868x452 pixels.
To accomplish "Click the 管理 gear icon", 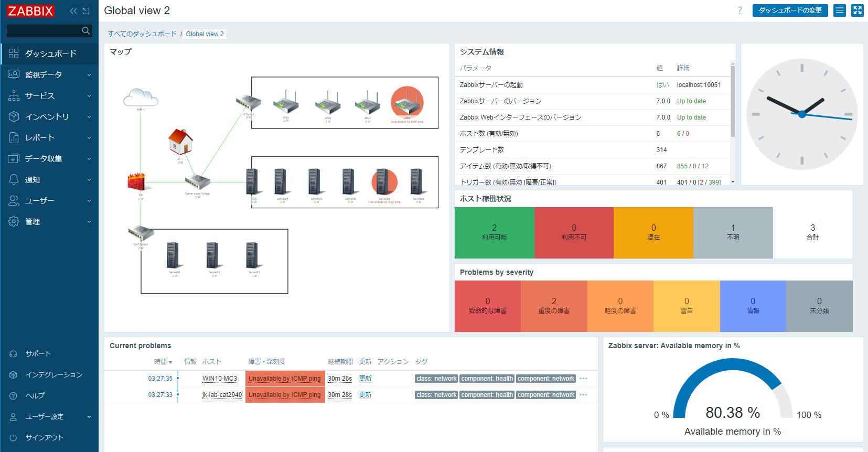I will click(x=14, y=221).
